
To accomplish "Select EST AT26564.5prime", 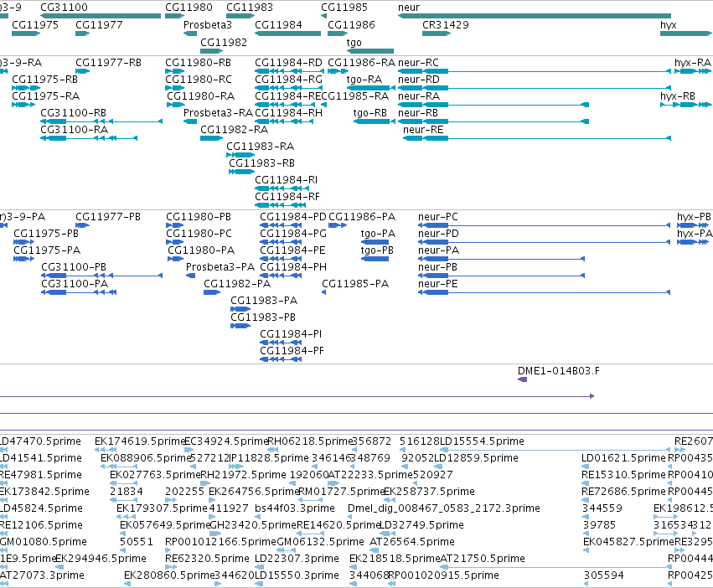I will (412, 542).
